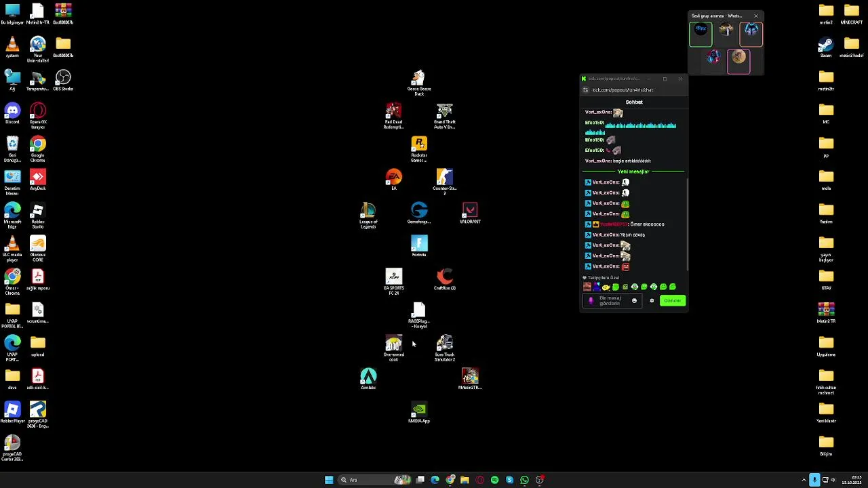
Task: Click top-right participant in WhatsApp call
Action: click(x=751, y=35)
